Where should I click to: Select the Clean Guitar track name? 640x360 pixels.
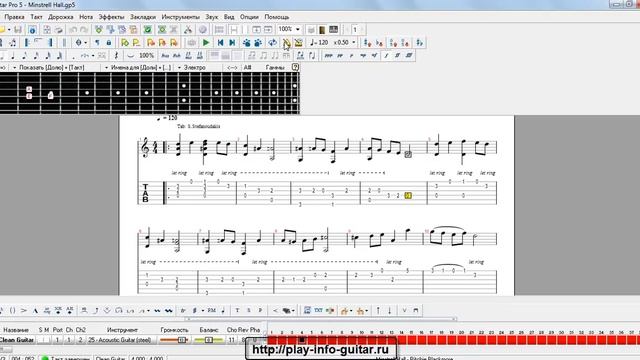(x=17, y=340)
